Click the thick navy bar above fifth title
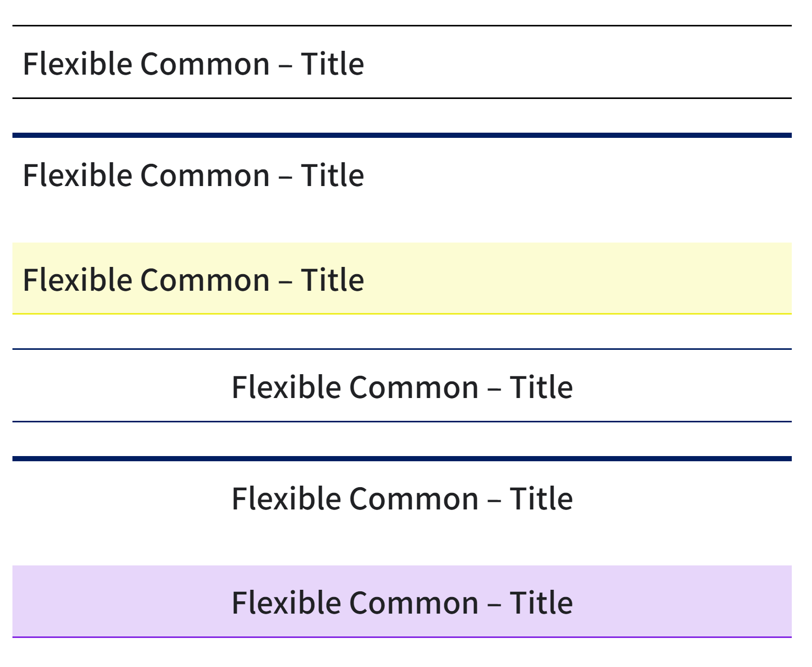Image resolution: width=812 pixels, height=667 pixels. point(402,459)
